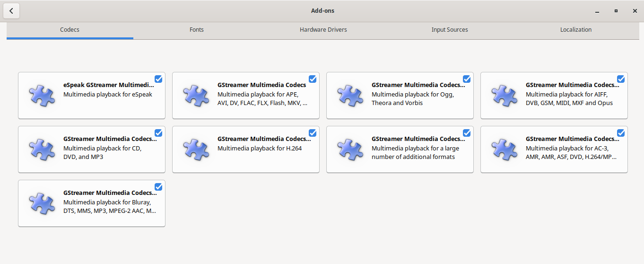Disable the CD, DVD, and MP3 codec checkbox
This screenshot has height=264, width=644.
[x=158, y=133]
